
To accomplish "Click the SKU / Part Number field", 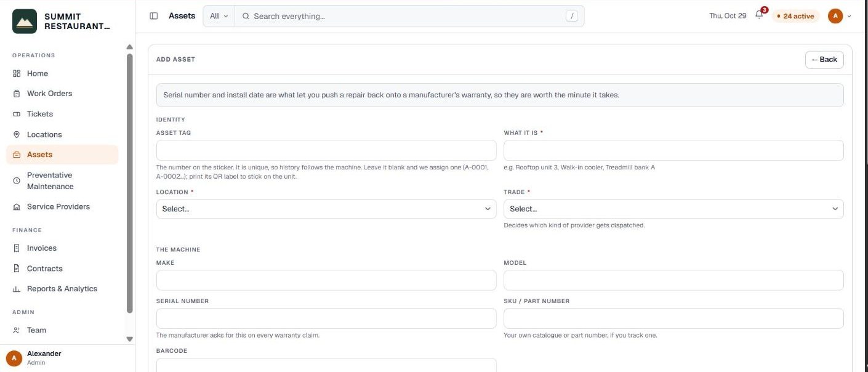I will (673, 318).
